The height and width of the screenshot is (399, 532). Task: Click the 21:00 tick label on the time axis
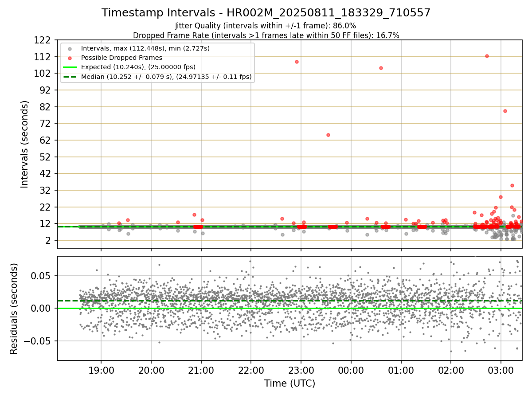[x=201, y=370]
